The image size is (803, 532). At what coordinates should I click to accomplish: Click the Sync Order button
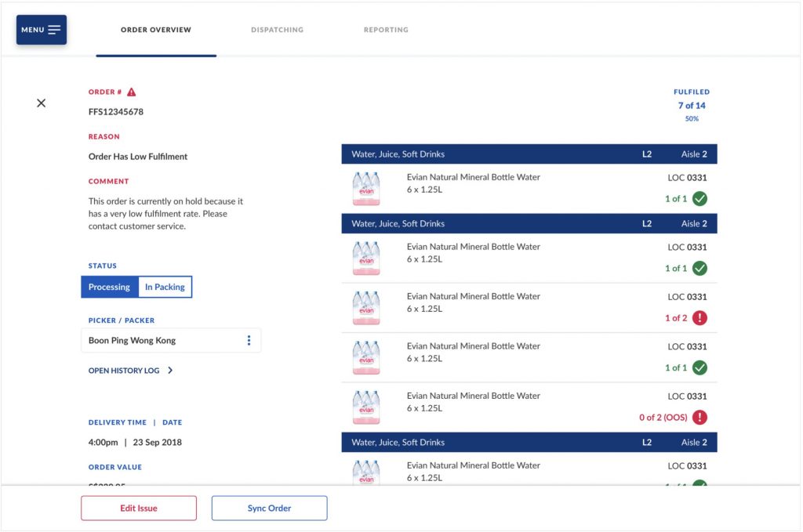[x=270, y=508]
